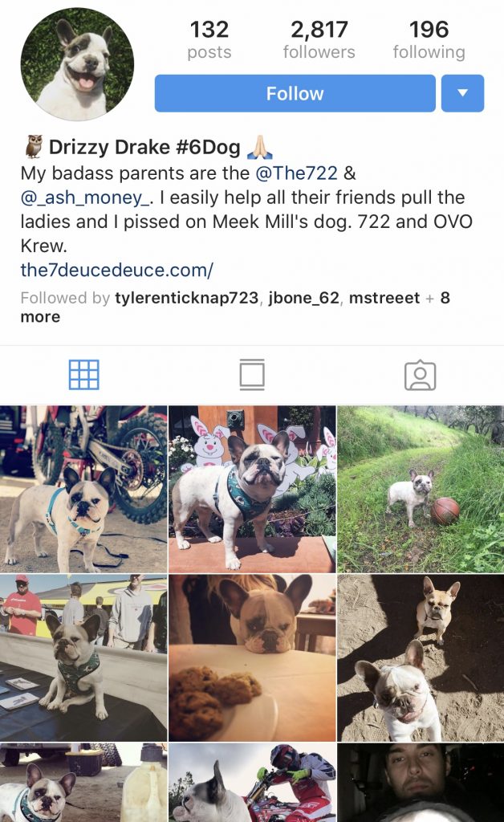Open the @The722 profile mention

296,173
